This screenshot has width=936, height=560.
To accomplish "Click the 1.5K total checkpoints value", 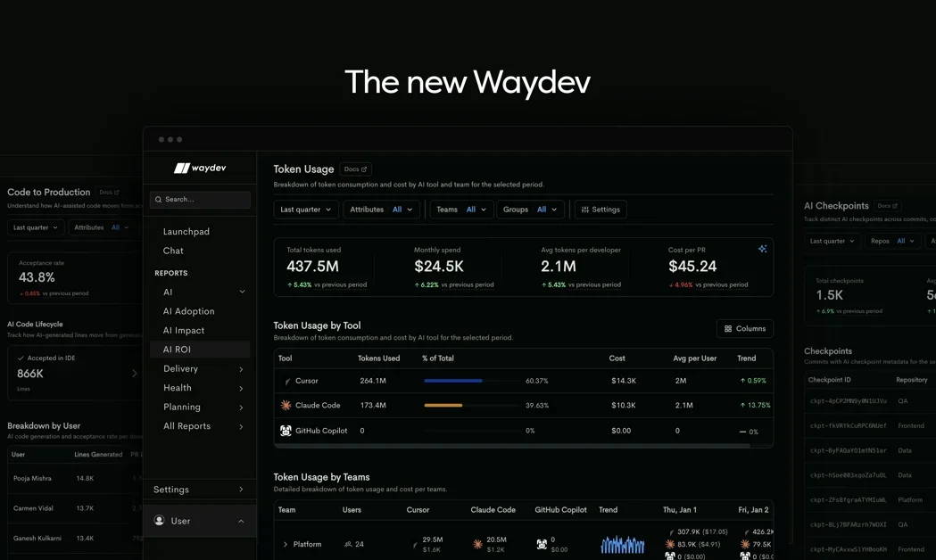I will pyautogui.click(x=829, y=295).
